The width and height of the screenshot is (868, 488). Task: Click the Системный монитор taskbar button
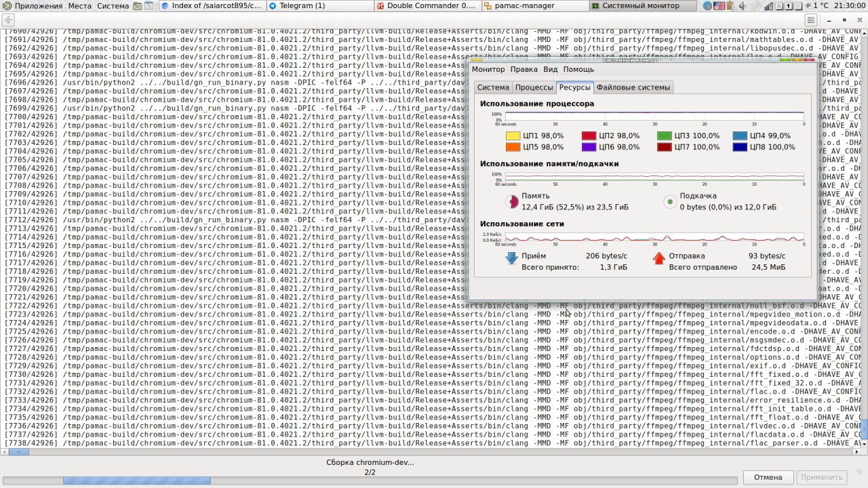pos(642,6)
